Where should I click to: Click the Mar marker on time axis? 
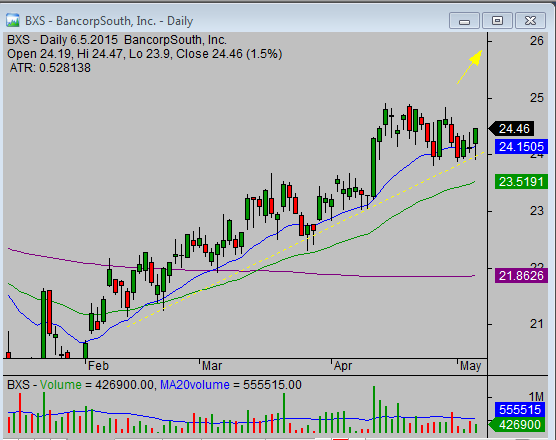[x=212, y=366]
